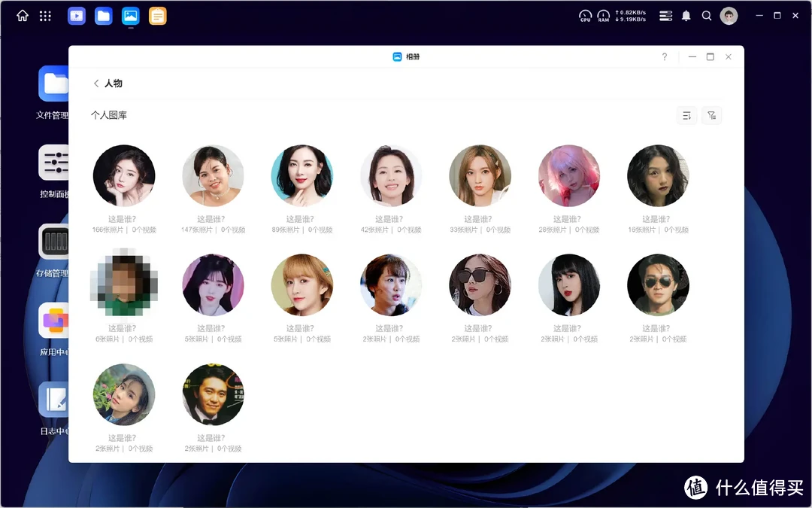Click the user avatar in the top bar
Image resolution: width=812 pixels, height=508 pixels.
tap(729, 15)
